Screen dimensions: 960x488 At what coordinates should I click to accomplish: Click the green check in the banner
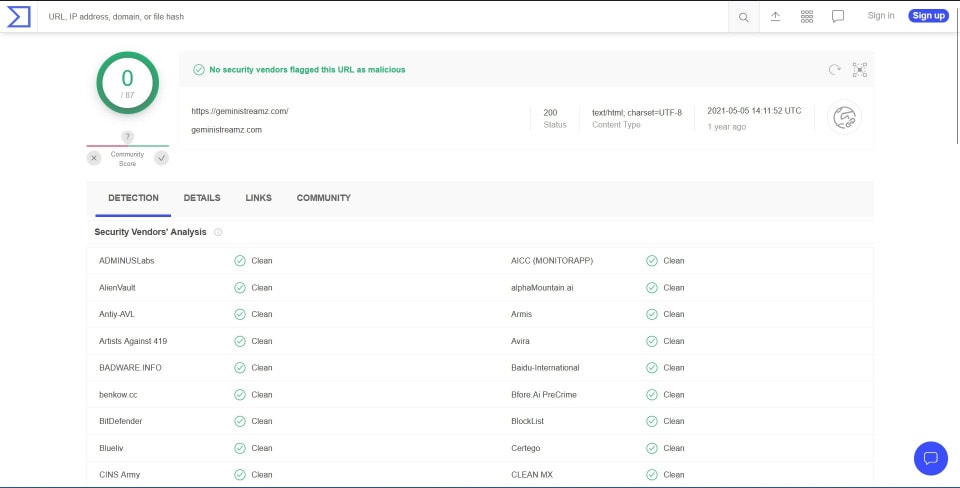click(x=198, y=70)
